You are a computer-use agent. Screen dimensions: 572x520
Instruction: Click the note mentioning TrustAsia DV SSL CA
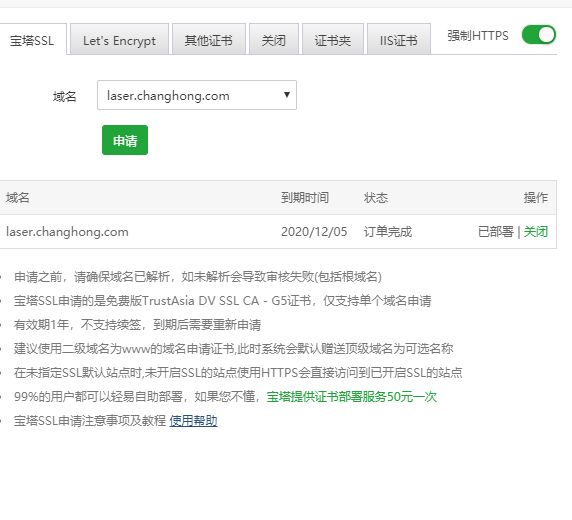pos(223,300)
